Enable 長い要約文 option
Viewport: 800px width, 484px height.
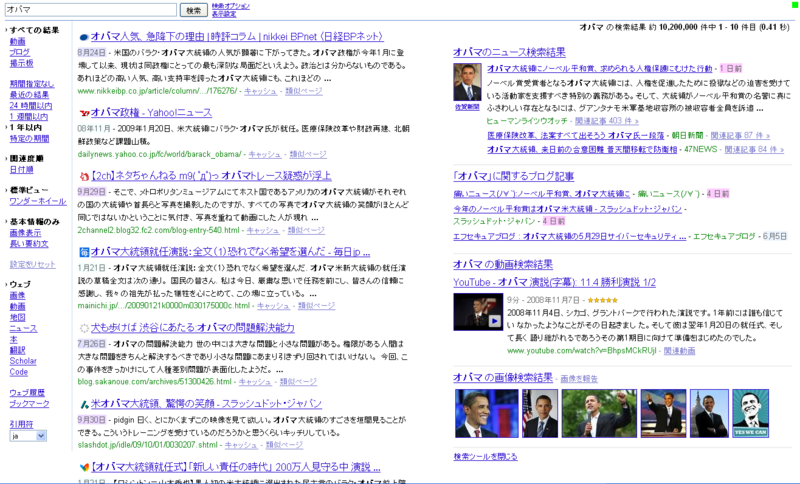29,244
